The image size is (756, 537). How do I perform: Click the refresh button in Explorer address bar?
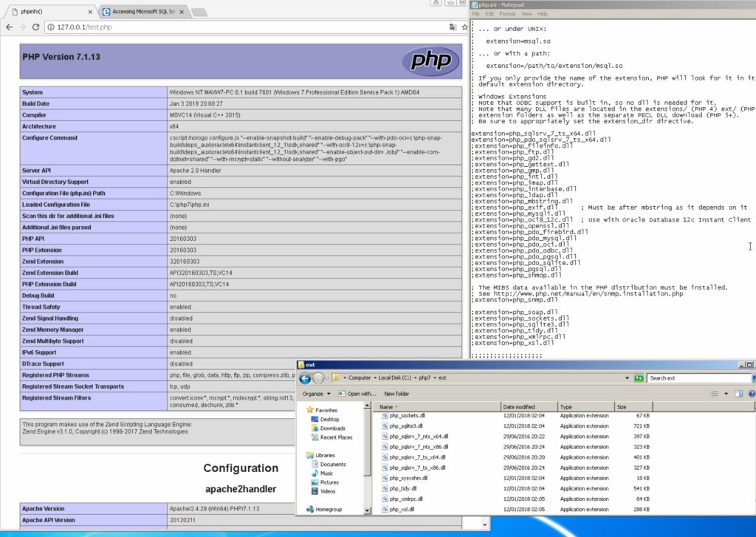(x=637, y=377)
